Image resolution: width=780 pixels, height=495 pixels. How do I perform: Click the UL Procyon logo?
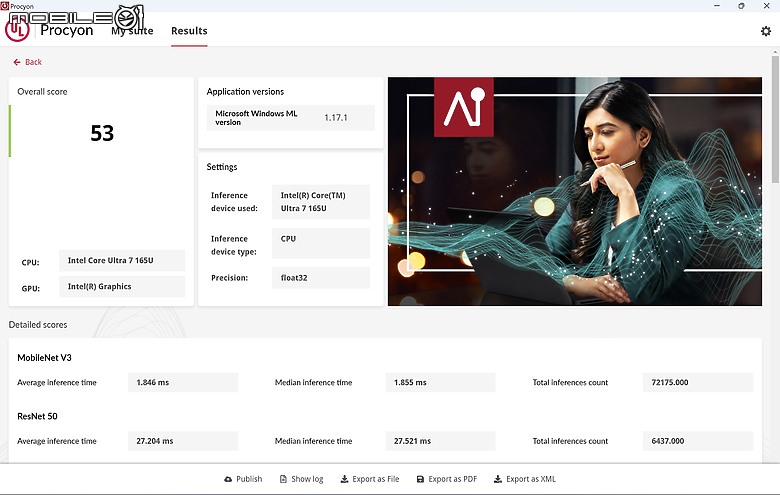(17, 30)
